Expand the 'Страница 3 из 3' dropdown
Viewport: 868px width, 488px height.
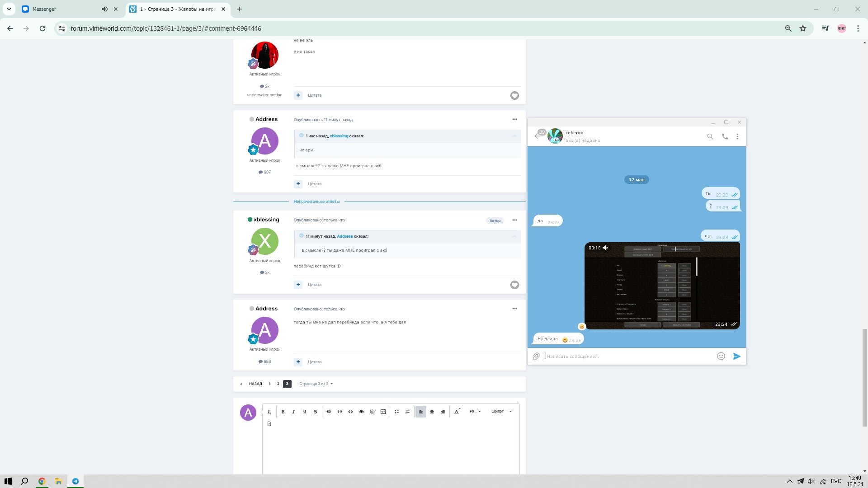[316, 384]
